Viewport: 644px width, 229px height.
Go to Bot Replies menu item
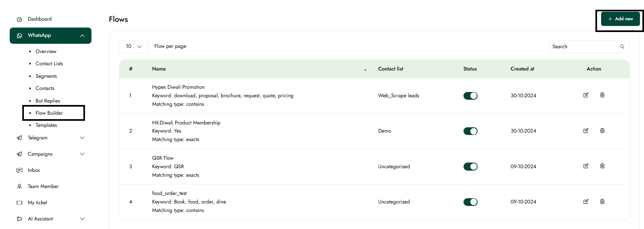[48, 101]
